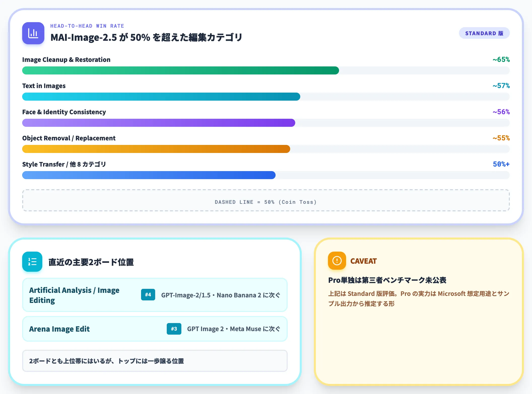Click the orange Object Removal bar
Screen dimensions: 532x394
pyautogui.click(x=156, y=149)
